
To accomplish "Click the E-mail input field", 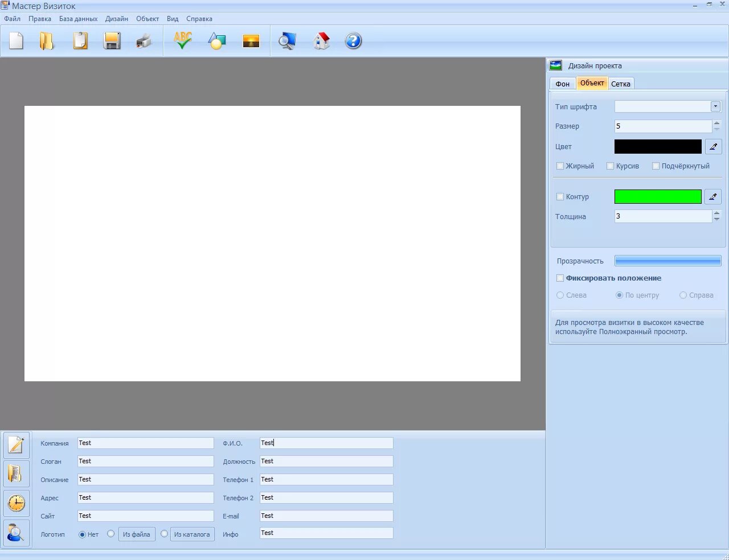I will (326, 516).
